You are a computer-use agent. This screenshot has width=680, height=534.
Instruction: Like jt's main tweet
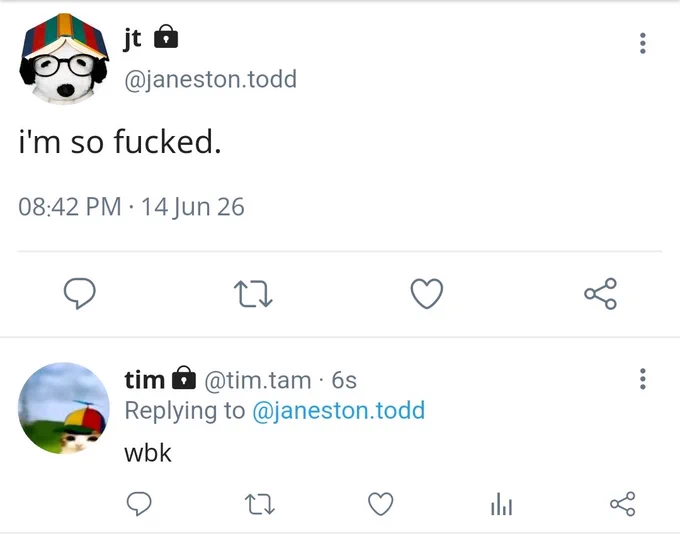coord(427,294)
